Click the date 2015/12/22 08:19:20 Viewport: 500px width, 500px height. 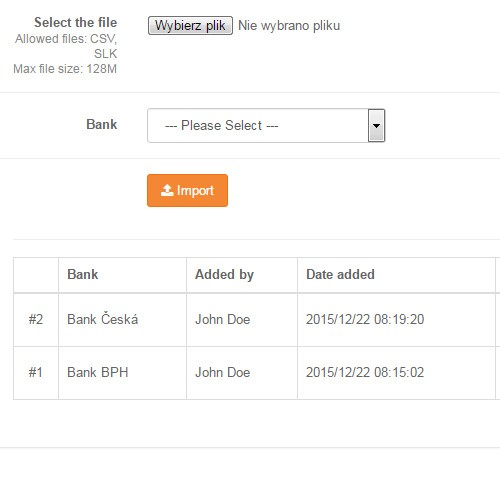coord(365,319)
